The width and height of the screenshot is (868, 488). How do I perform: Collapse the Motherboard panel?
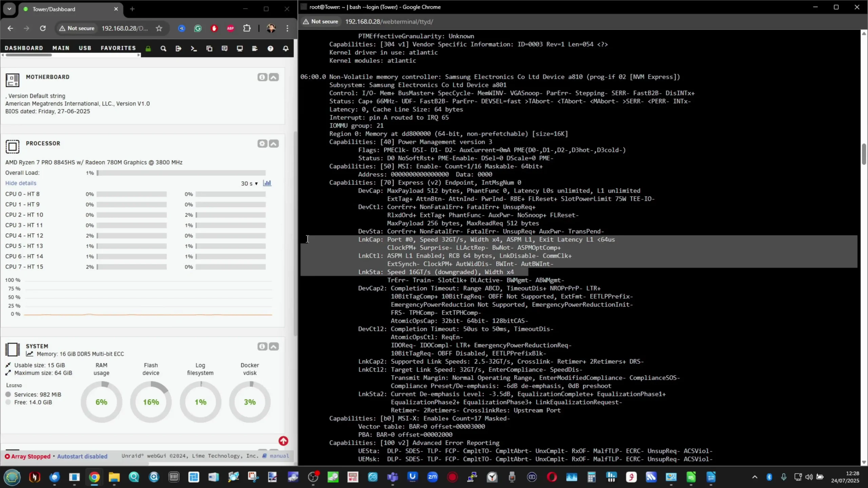(x=274, y=77)
